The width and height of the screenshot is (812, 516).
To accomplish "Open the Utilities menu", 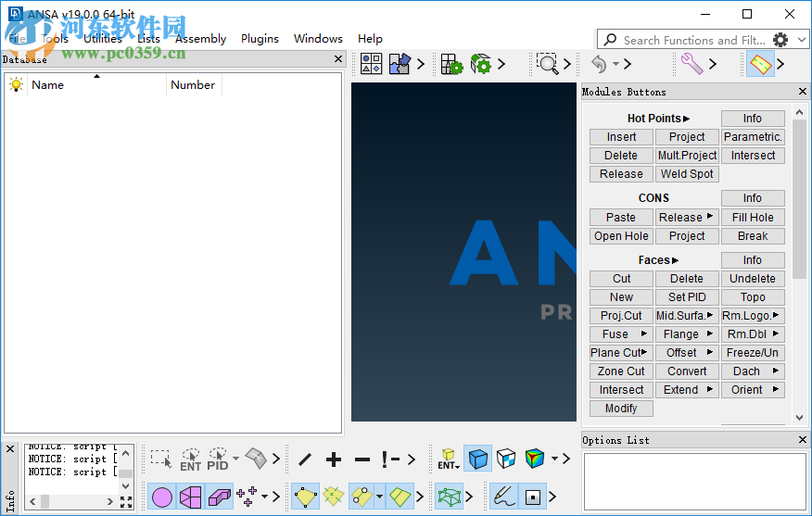I will tap(103, 39).
